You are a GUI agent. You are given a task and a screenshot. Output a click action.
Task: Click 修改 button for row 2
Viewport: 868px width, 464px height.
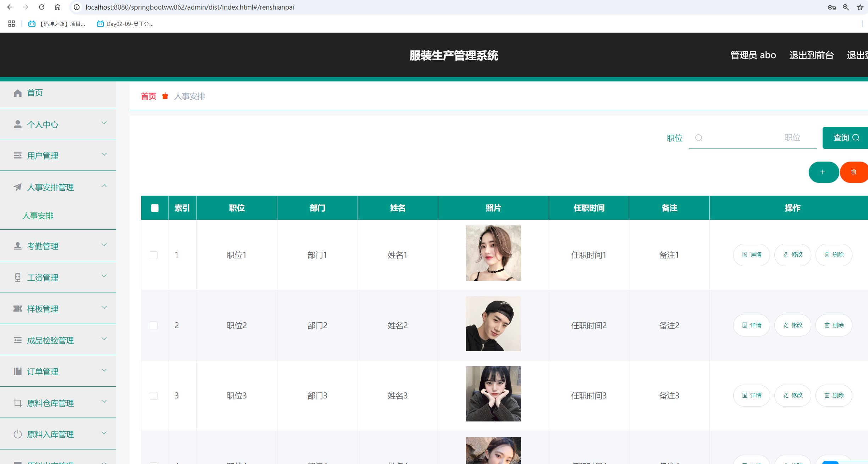792,325
